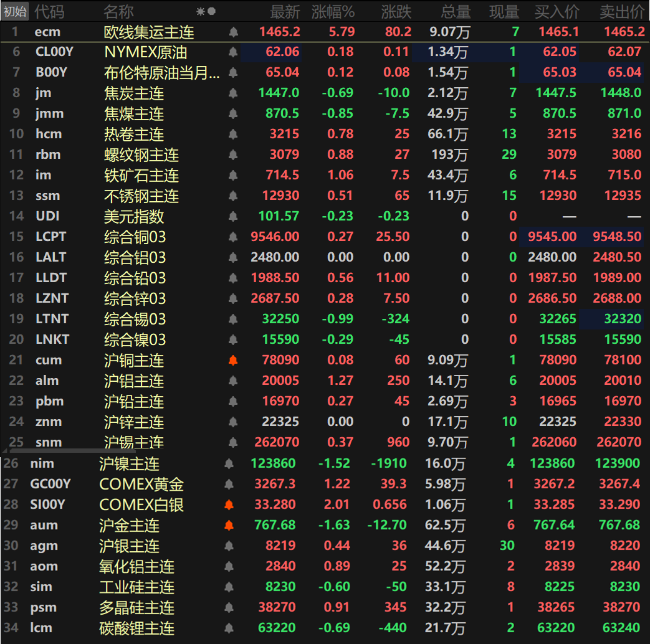Click the 32320 ask price of 综合锡03
The image size is (650, 644).
click(623, 319)
